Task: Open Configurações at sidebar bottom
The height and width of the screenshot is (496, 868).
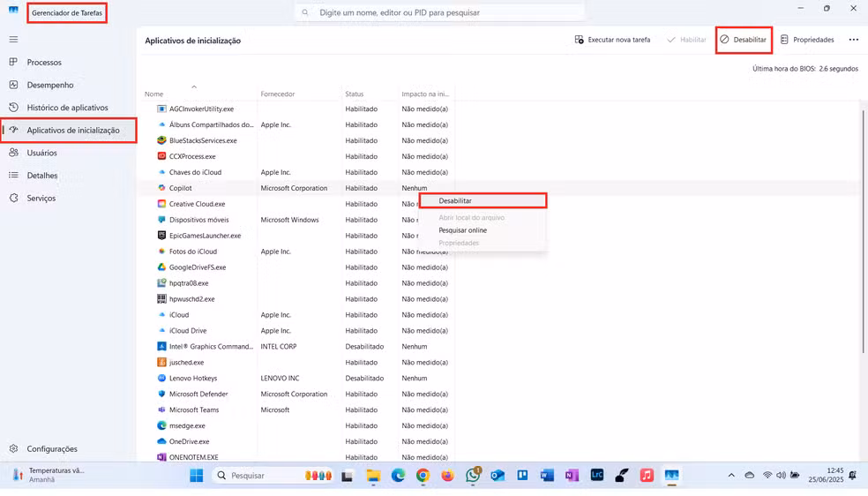Action: click(51, 449)
